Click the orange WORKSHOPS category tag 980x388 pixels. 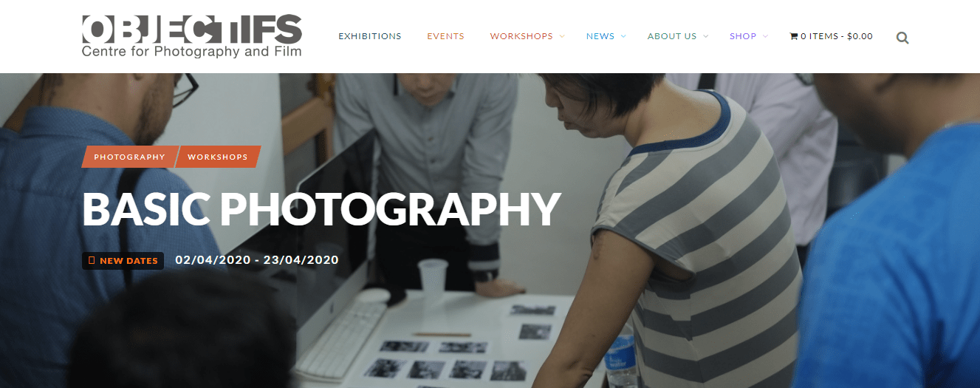click(x=218, y=157)
